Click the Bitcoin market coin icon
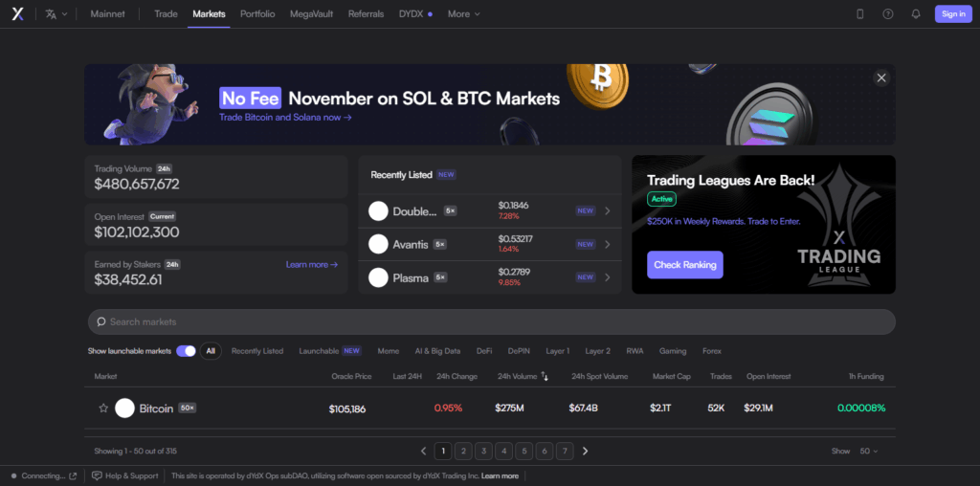 124,409
